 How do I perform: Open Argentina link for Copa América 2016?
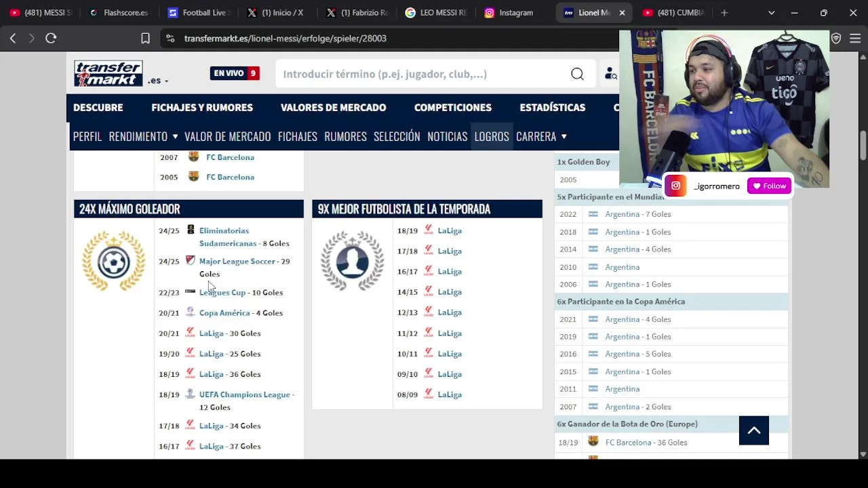click(623, 354)
